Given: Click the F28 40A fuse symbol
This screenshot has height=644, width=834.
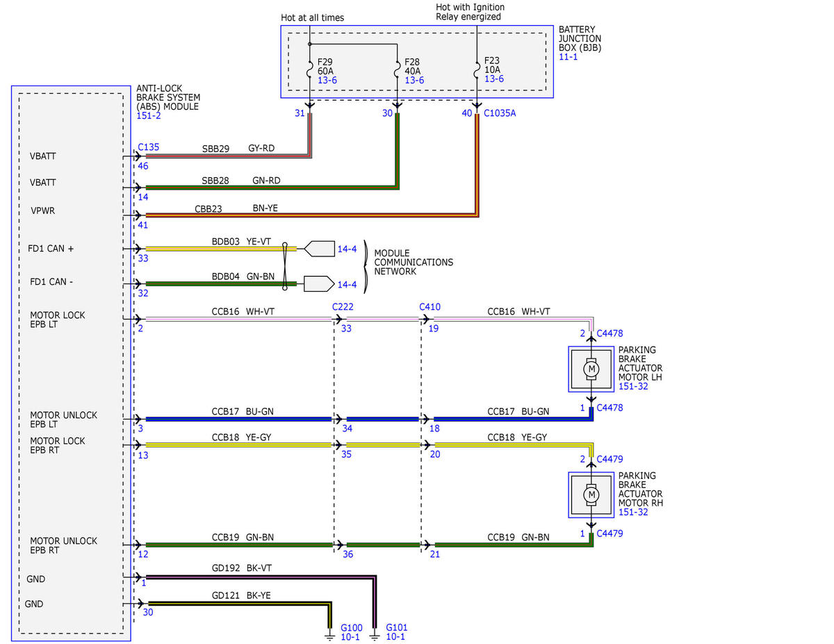Looking at the screenshot, I should 397,70.
